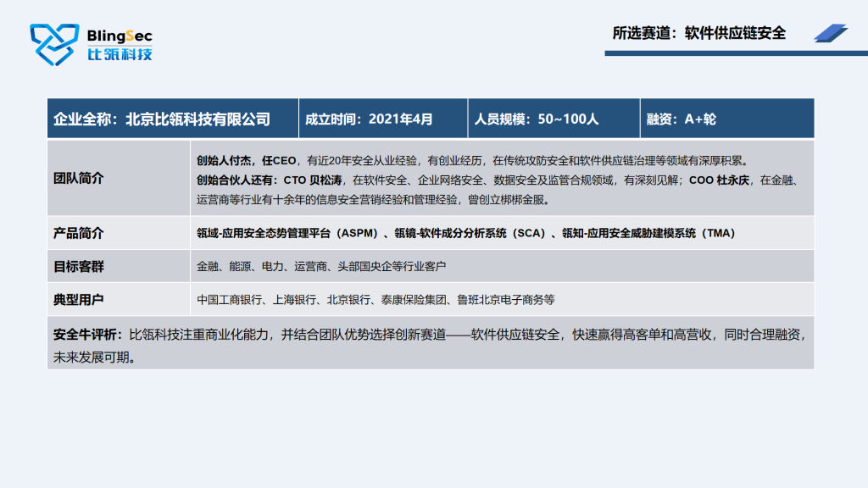Click the 团队简介 row label
The height and width of the screenshot is (488, 868).
click(x=78, y=178)
